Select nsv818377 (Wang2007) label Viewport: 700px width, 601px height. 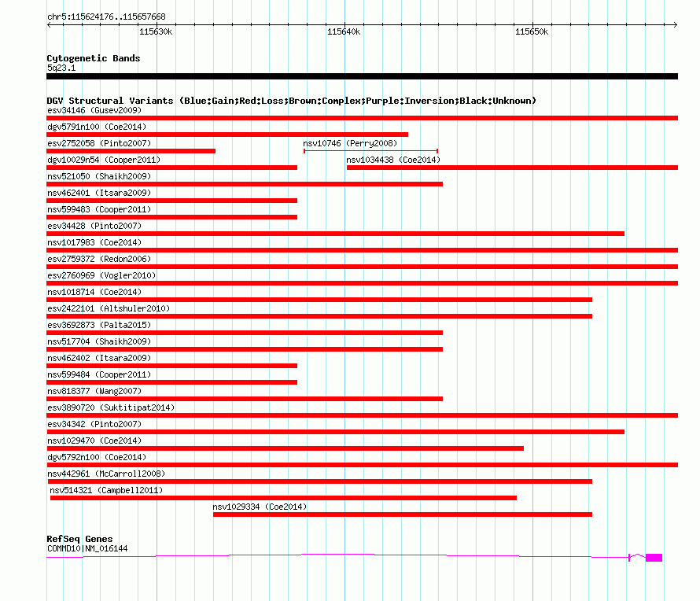coord(94,391)
